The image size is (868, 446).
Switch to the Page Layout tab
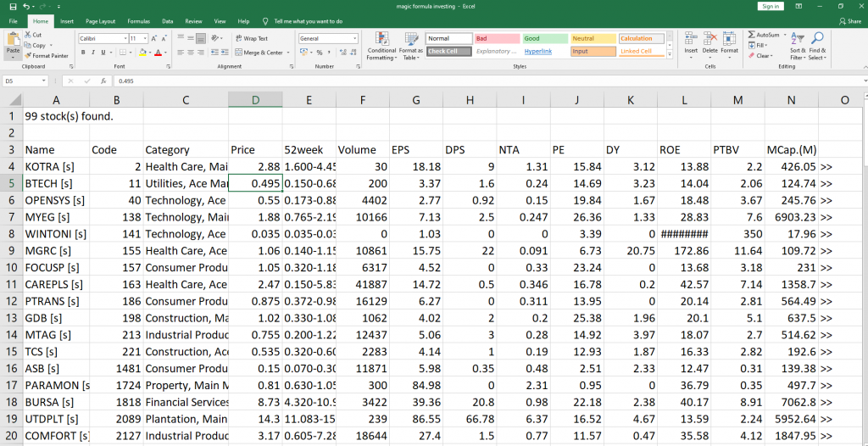(100, 21)
